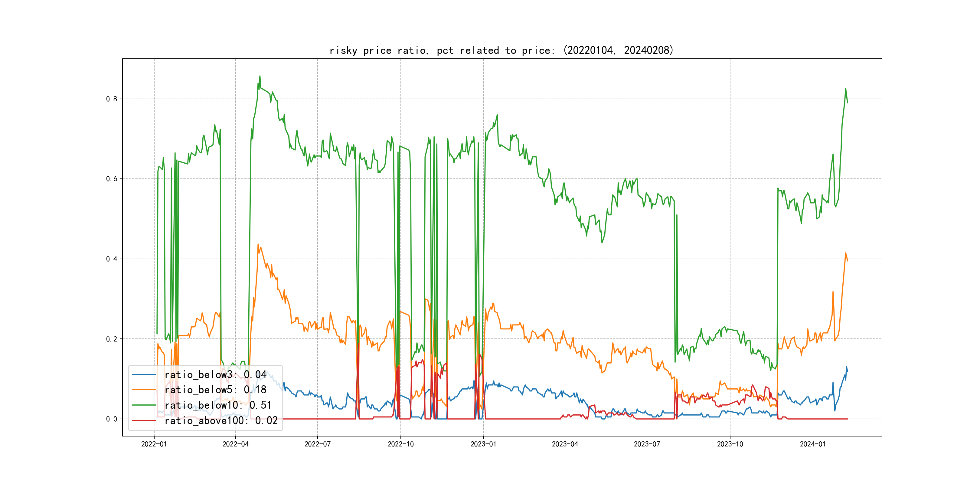Click the 0.8 y-axis tick label
Screen dimensions: 980x490
pos(112,99)
